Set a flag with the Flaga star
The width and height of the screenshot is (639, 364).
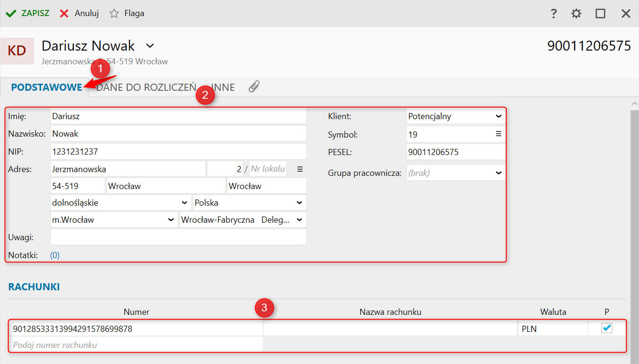click(127, 13)
